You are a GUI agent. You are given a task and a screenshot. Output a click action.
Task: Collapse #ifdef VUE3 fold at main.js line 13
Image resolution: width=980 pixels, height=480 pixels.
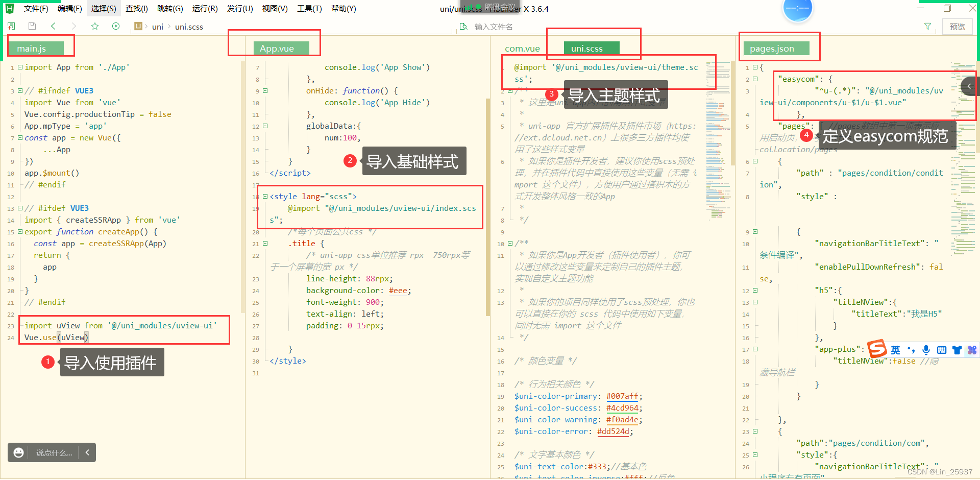coord(20,208)
